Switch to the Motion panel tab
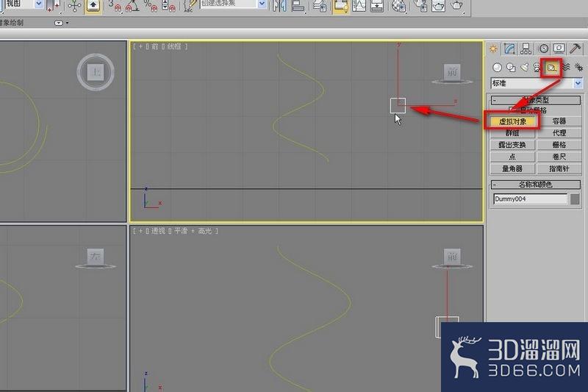 coord(543,49)
